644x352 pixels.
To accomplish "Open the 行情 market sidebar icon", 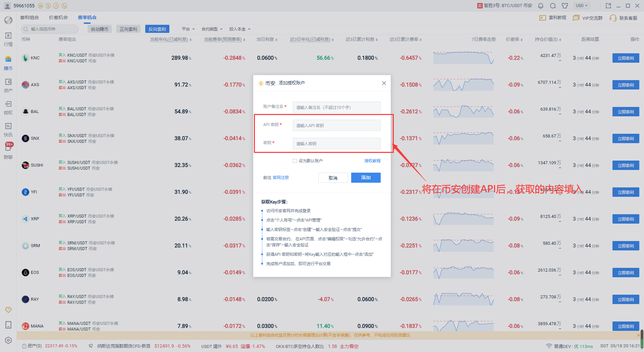I will pos(8,39).
